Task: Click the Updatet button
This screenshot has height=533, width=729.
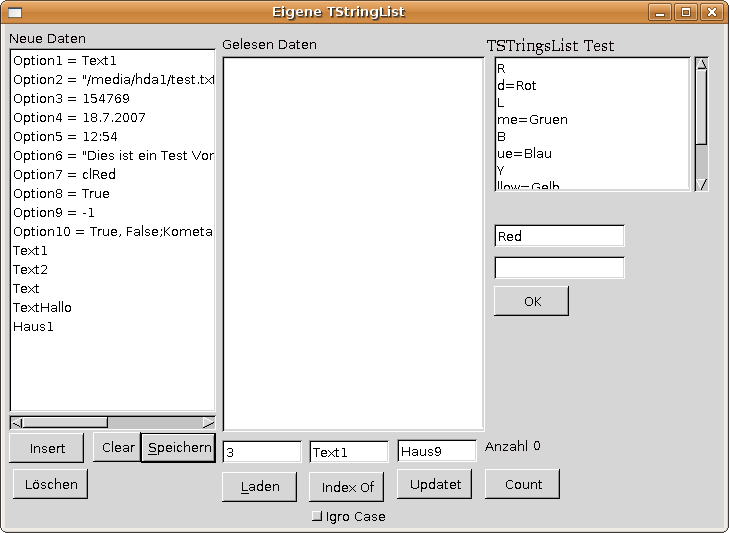Action: tap(435, 484)
